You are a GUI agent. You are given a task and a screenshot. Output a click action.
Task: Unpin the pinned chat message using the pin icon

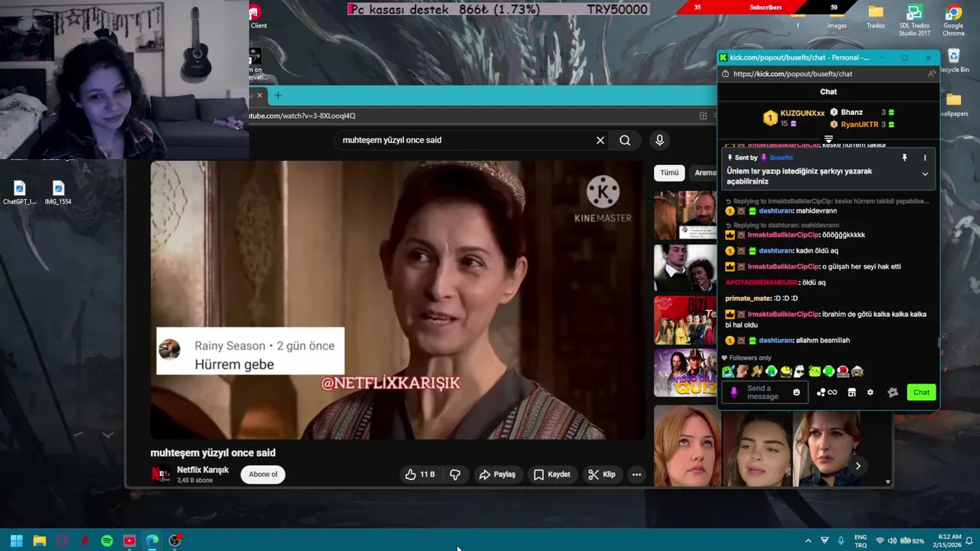tap(904, 158)
